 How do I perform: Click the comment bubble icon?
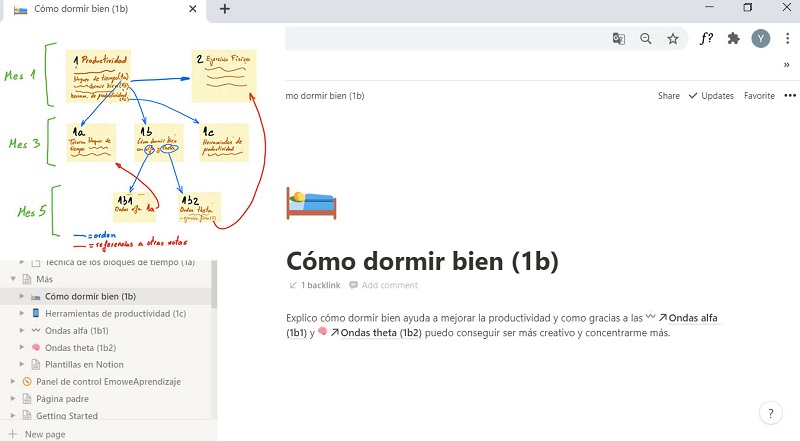pos(353,285)
